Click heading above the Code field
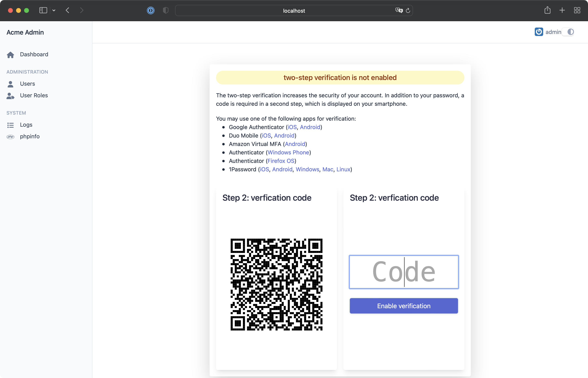 point(394,198)
